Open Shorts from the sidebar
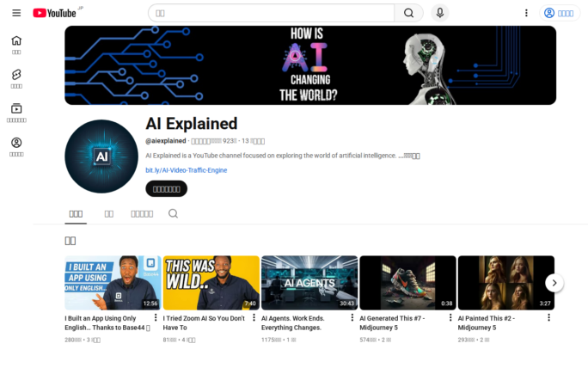Image resolution: width=588 pixels, height=368 pixels. [x=16, y=78]
